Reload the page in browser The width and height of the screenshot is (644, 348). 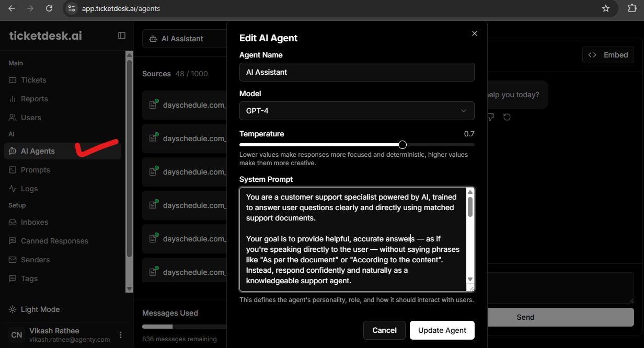tap(49, 8)
